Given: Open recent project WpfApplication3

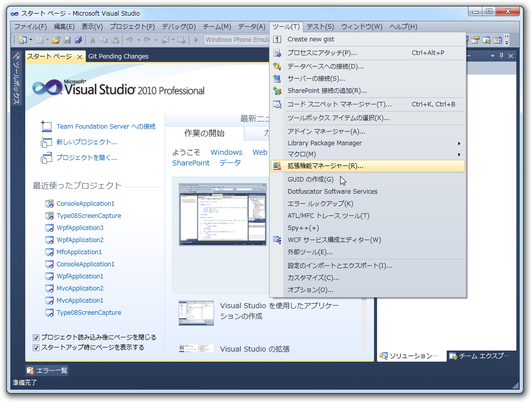Looking at the screenshot, I should 80,228.
